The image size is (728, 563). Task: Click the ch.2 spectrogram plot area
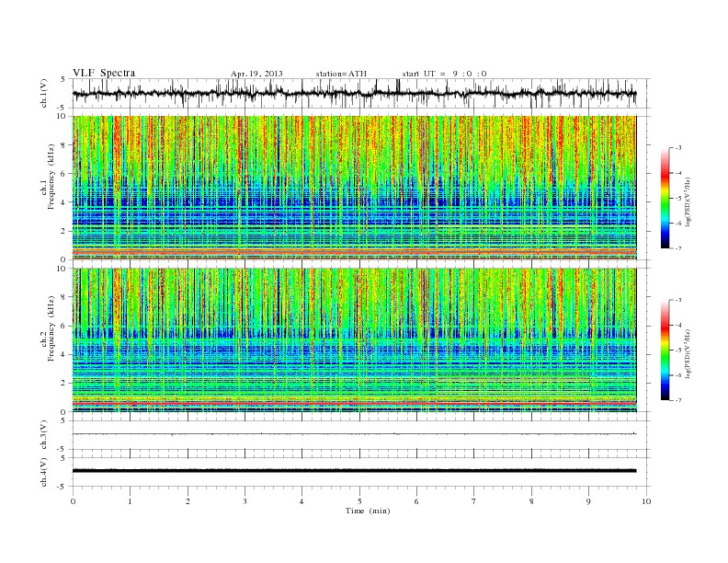[354, 340]
